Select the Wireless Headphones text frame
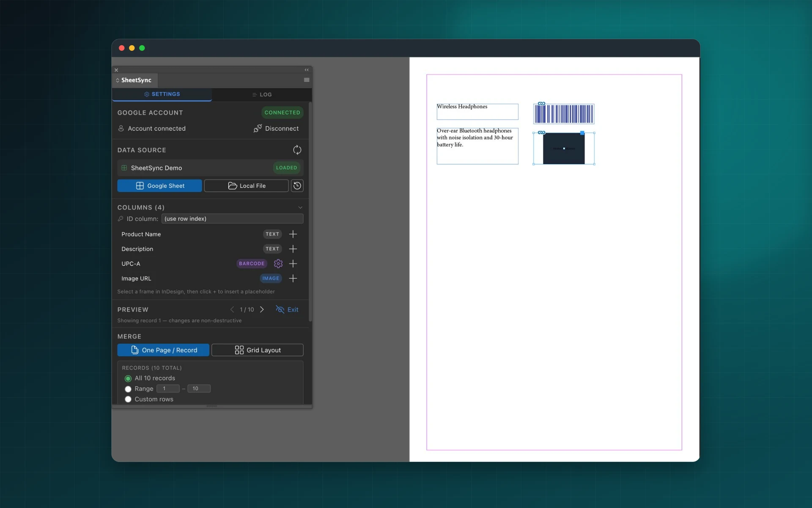The height and width of the screenshot is (508, 812). [477, 112]
